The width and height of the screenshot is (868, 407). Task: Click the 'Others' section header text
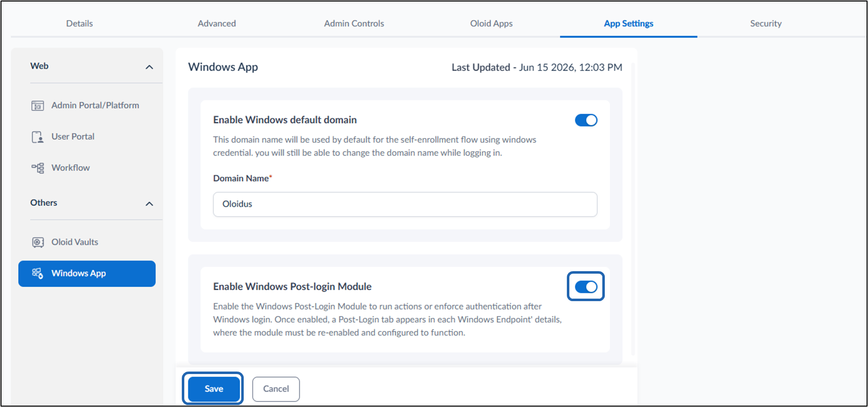click(44, 203)
